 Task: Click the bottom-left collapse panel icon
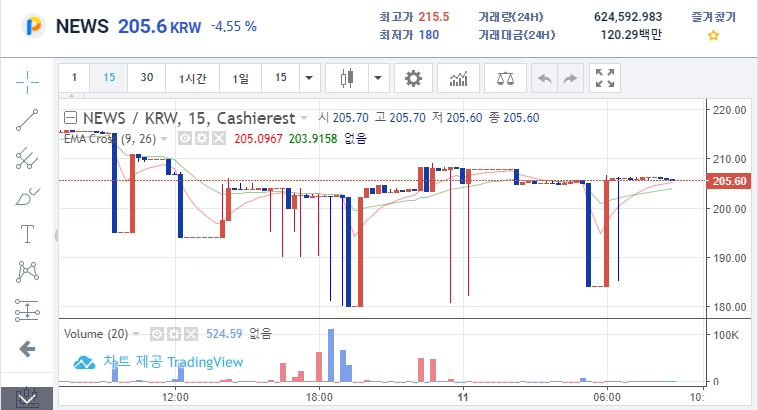pos(27,398)
